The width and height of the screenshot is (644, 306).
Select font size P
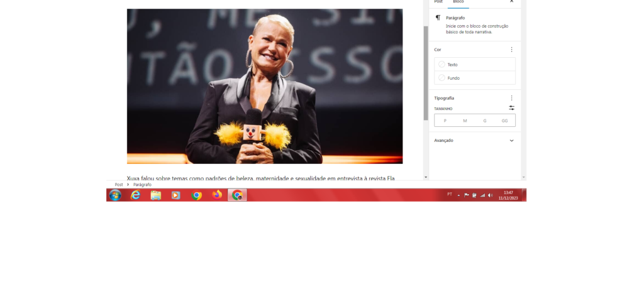pyautogui.click(x=445, y=121)
